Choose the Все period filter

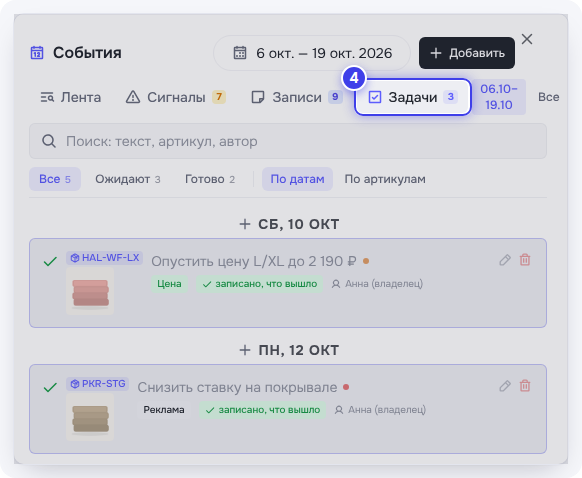tap(548, 97)
